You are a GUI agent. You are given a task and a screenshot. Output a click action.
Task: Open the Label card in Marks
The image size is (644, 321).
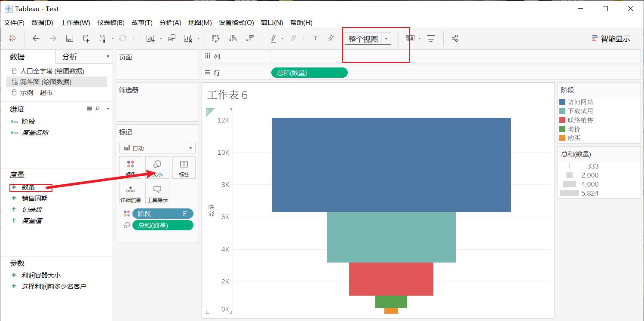[184, 168]
